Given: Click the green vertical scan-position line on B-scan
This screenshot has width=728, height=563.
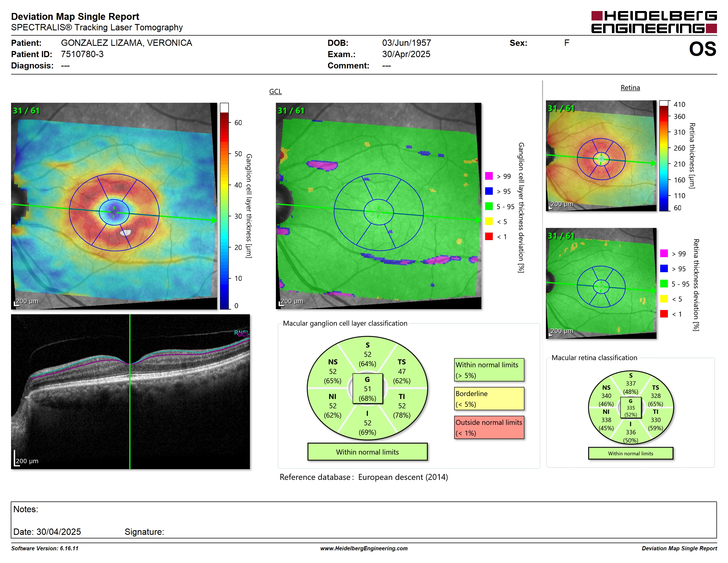Looking at the screenshot, I should [x=130, y=392].
